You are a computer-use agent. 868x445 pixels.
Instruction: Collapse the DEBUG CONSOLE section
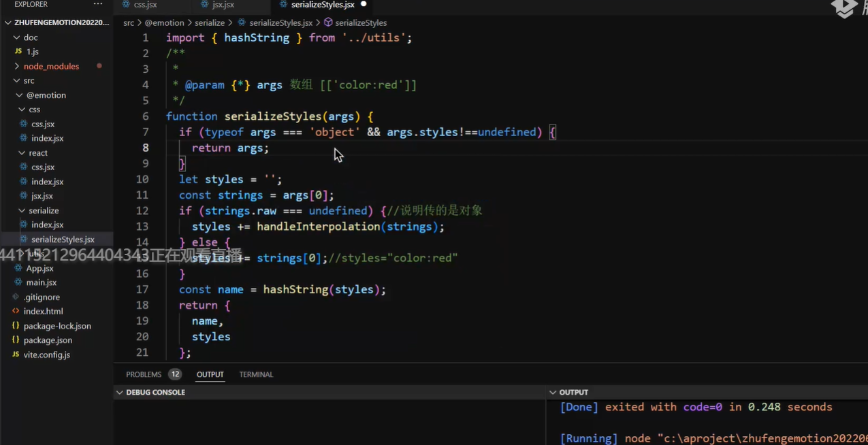[120, 393]
